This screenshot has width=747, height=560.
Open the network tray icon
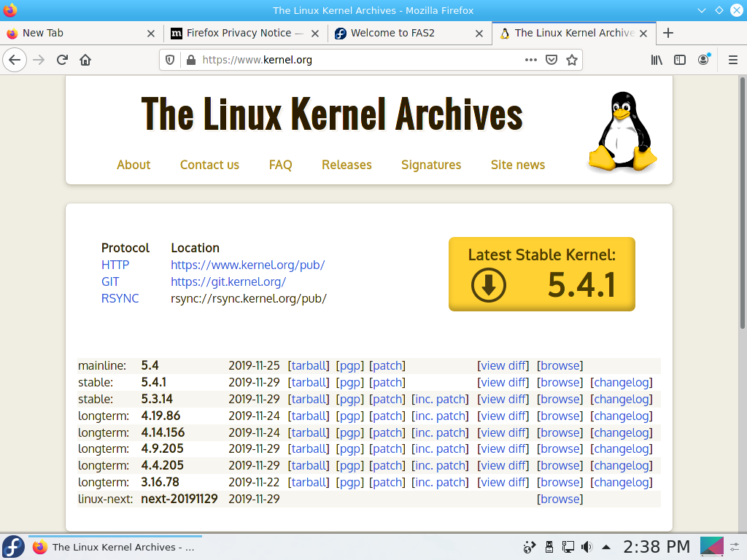click(x=568, y=547)
